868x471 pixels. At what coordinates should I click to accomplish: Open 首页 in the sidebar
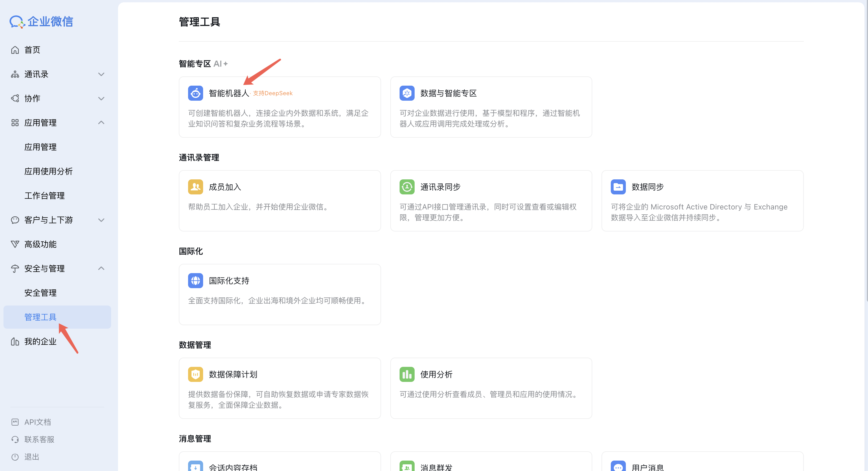coord(32,50)
